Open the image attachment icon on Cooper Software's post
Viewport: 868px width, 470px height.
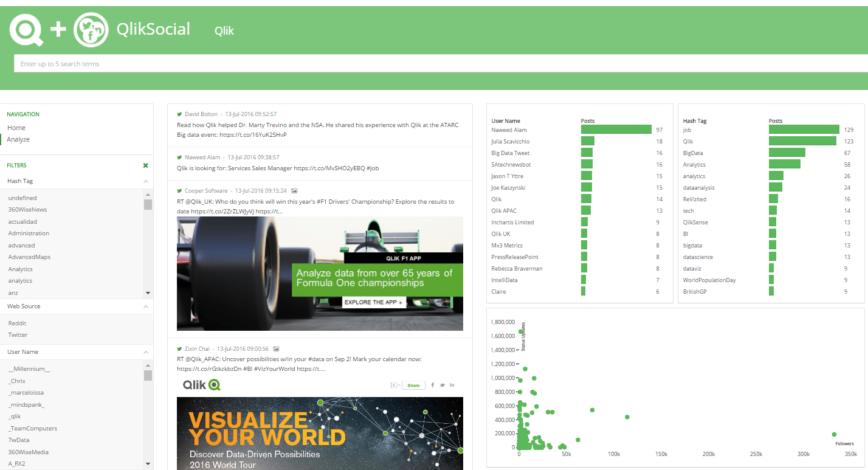point(295,191)
